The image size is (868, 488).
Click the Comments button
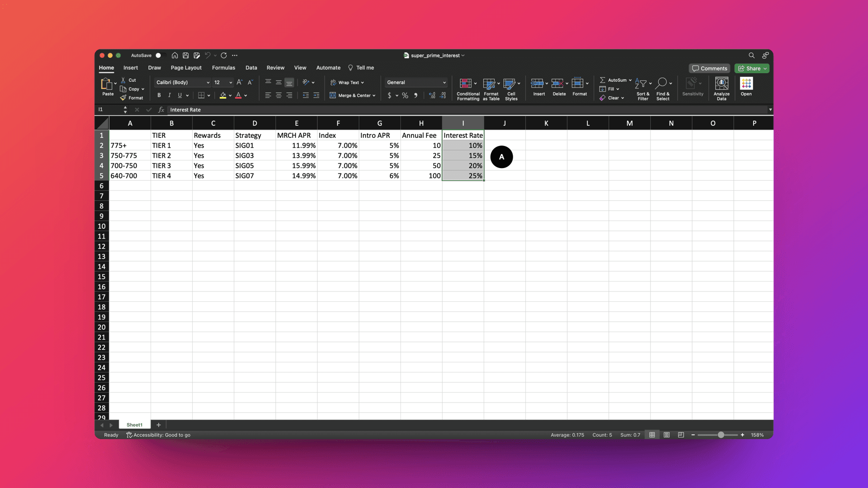(x=709, y=68)
